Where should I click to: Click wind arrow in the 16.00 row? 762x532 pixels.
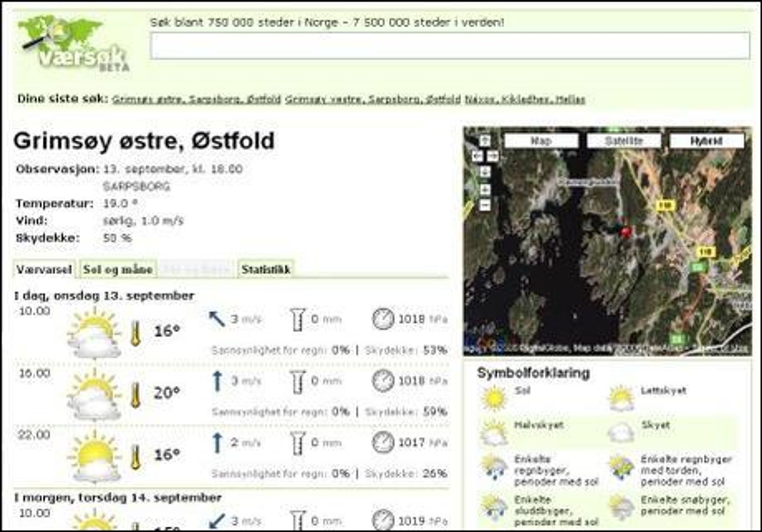217,381
